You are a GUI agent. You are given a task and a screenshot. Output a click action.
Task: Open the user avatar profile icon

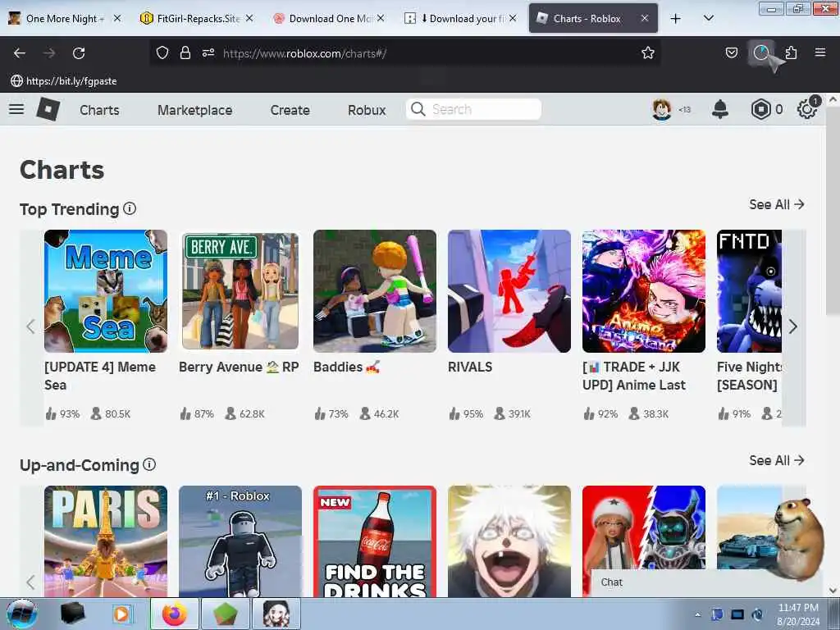pyautogui.click(x=662, y=109)
